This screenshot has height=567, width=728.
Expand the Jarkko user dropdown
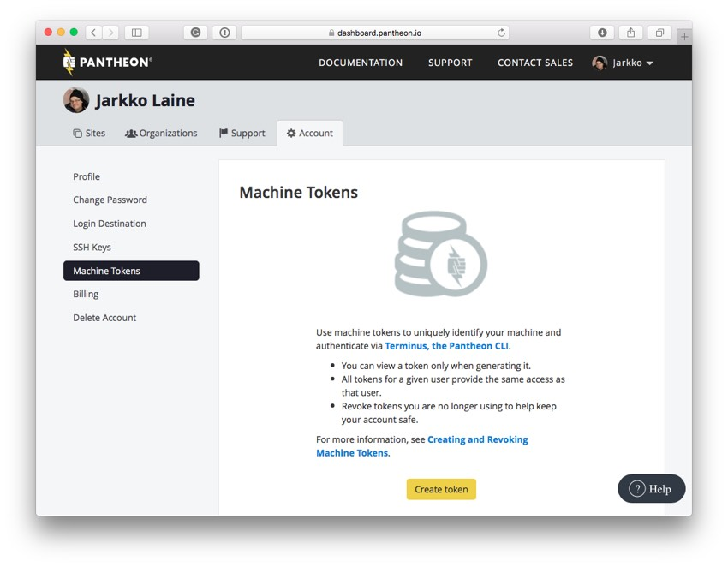(624, 63)
